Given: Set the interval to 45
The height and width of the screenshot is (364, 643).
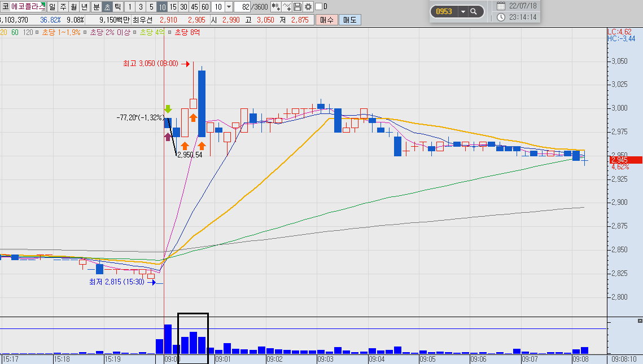Looking at the screenshot, I should [194, 7].
